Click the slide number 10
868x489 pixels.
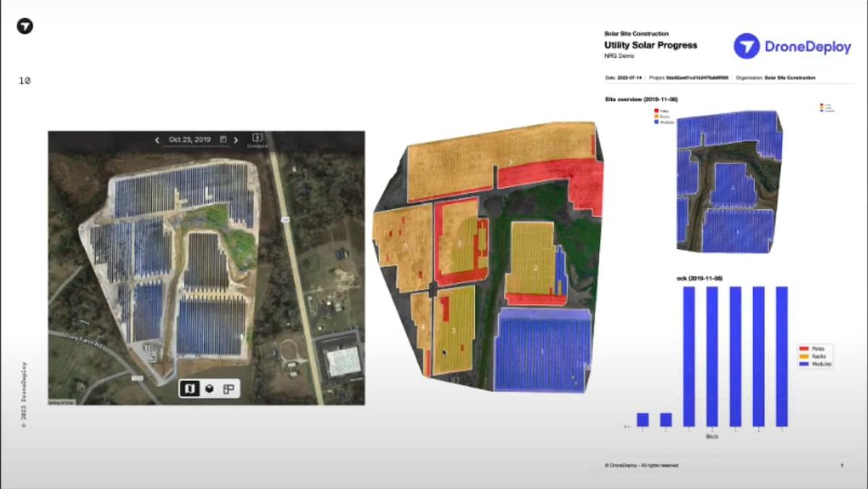coord(25,81)
